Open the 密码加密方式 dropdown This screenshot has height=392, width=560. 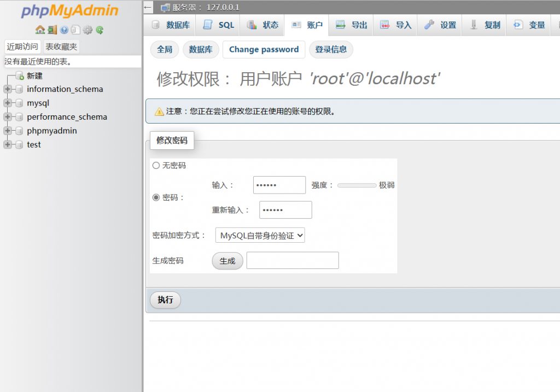pyautogui.click(x=260, y=236)
